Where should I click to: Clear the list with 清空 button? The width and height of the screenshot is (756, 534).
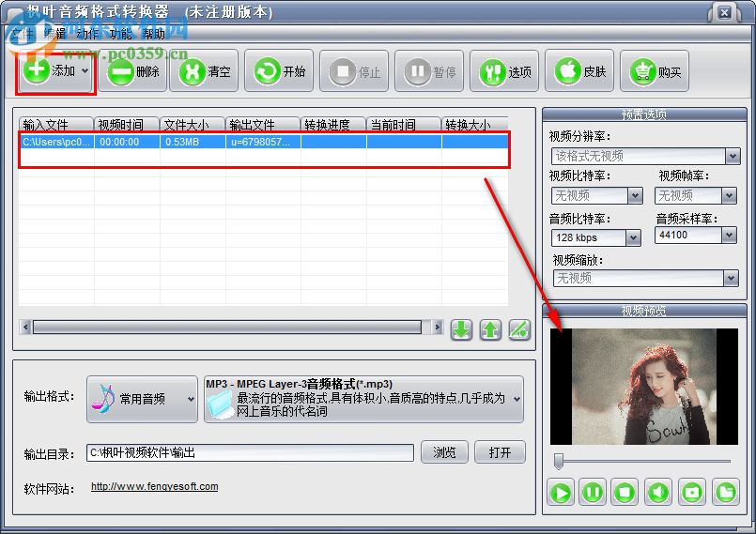click(x=205, y=70)
